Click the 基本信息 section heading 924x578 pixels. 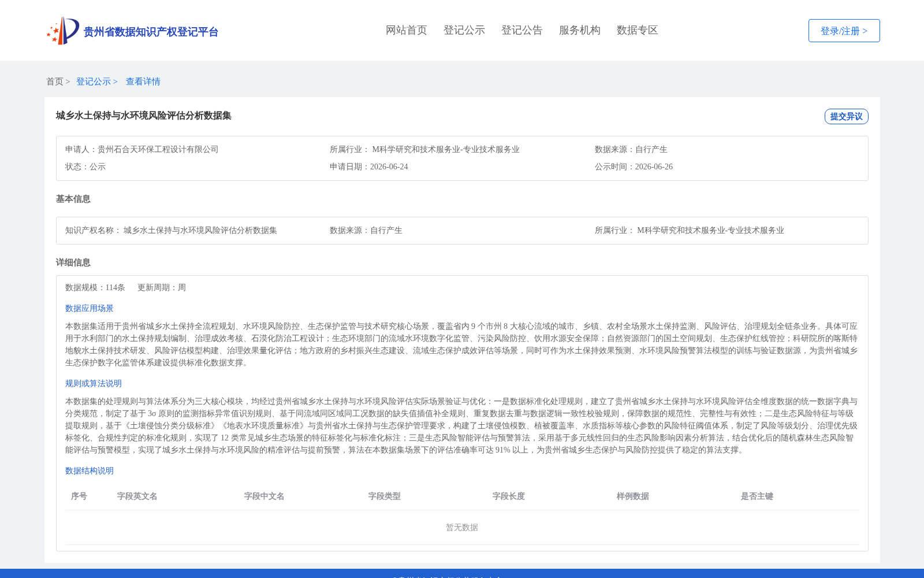tap(73, 199)
